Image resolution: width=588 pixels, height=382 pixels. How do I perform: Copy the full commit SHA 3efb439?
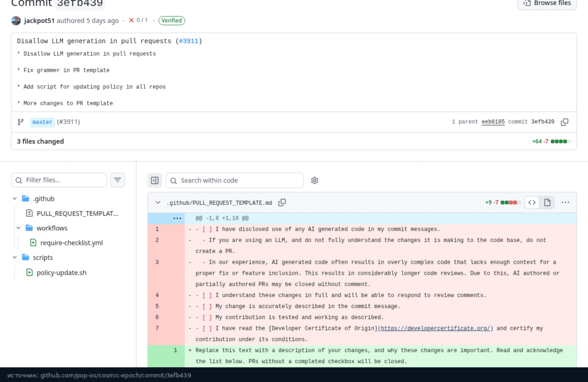click(x=564, y=122)
